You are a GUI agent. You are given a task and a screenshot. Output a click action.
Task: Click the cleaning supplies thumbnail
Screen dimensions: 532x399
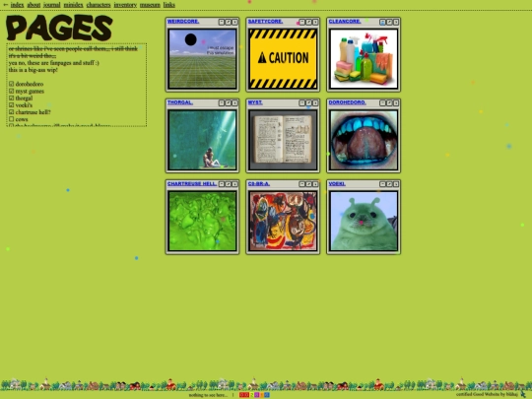364,59
